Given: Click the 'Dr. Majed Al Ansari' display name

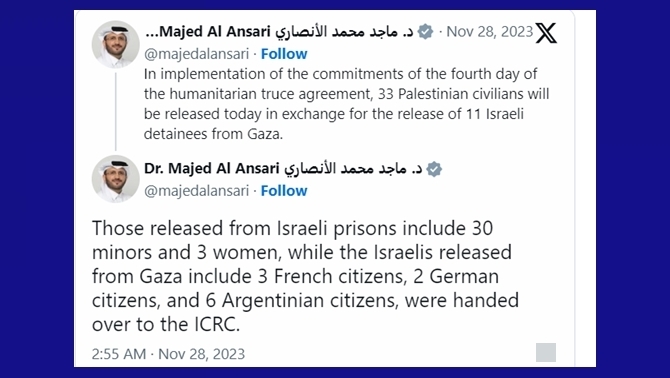Looking at the screenshot, I should point(212,169).
